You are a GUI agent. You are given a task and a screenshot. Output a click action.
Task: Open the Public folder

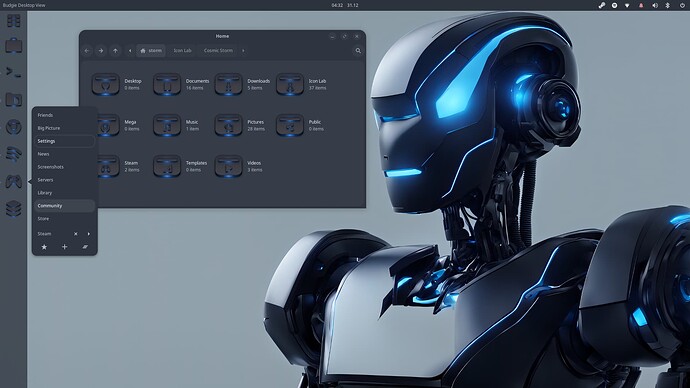(x=290, y=125)
